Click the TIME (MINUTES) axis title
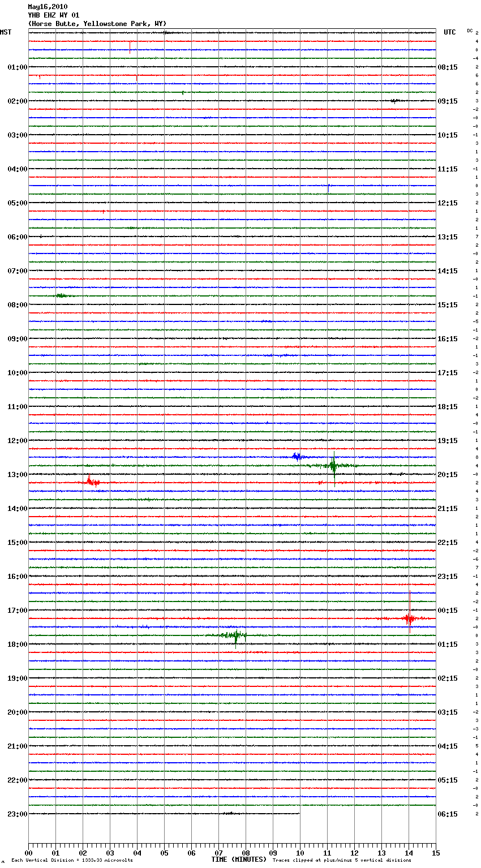Image resolution: width=481 pixels, height=868 pixels. click(x=239, y=860)
